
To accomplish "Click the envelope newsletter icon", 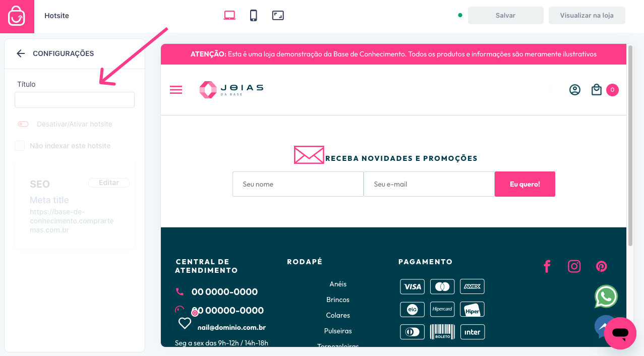I will tap(309, 155).
